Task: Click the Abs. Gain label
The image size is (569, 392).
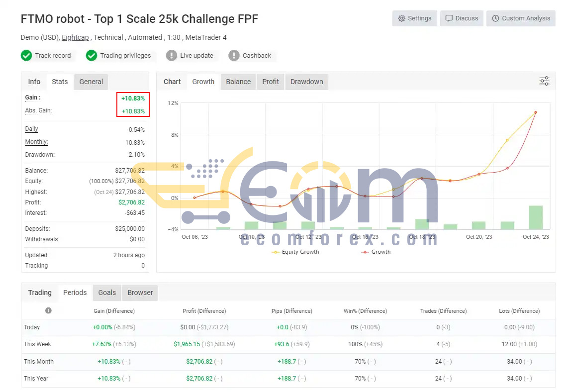Action: [38, 111]
